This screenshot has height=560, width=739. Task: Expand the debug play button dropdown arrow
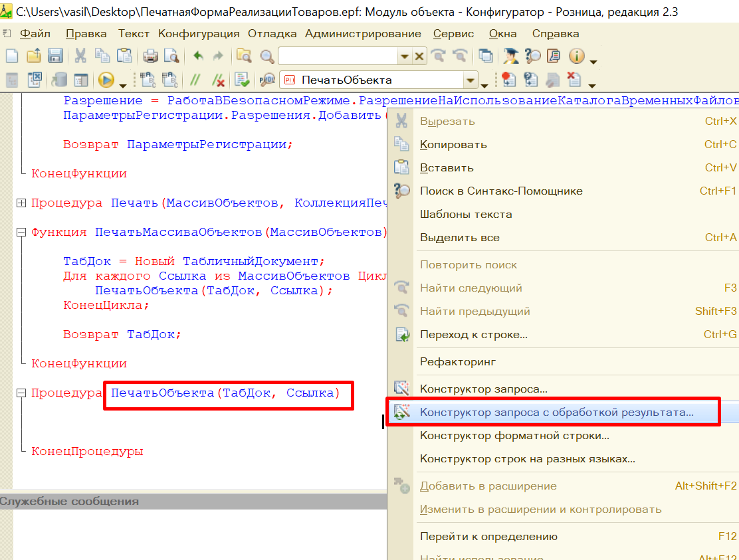(x=123, y=85)
